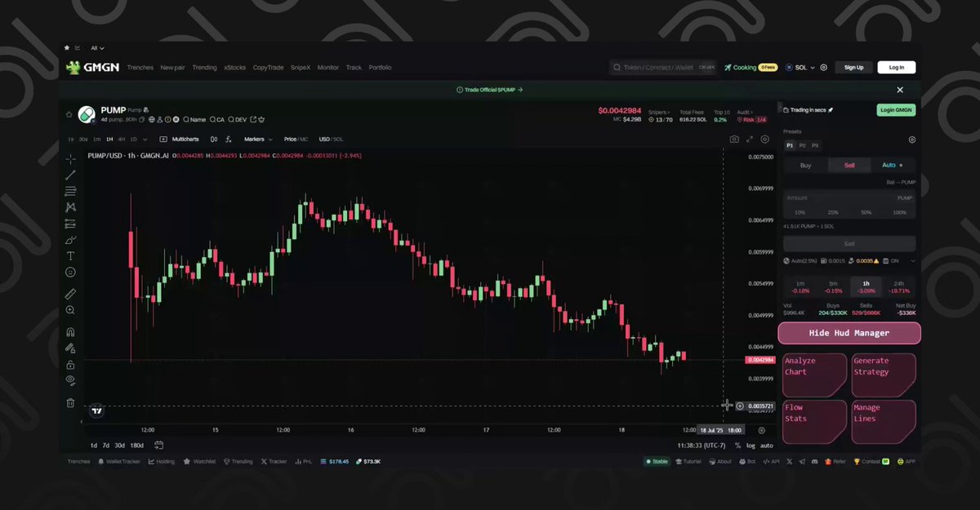Select the 24h stats tab
This screenshot has width=980, height=510.
point(898,287)
